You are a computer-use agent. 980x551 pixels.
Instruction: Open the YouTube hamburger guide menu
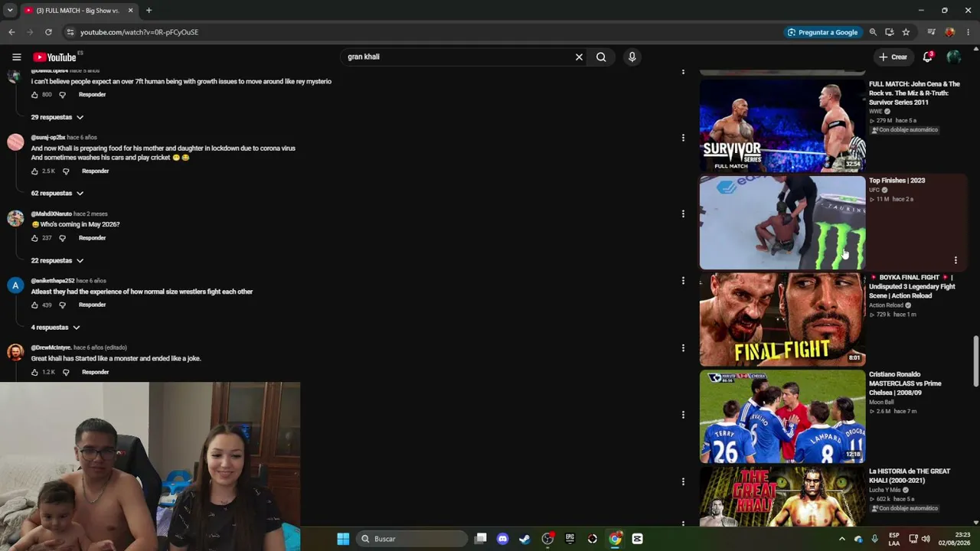[16, 57]
